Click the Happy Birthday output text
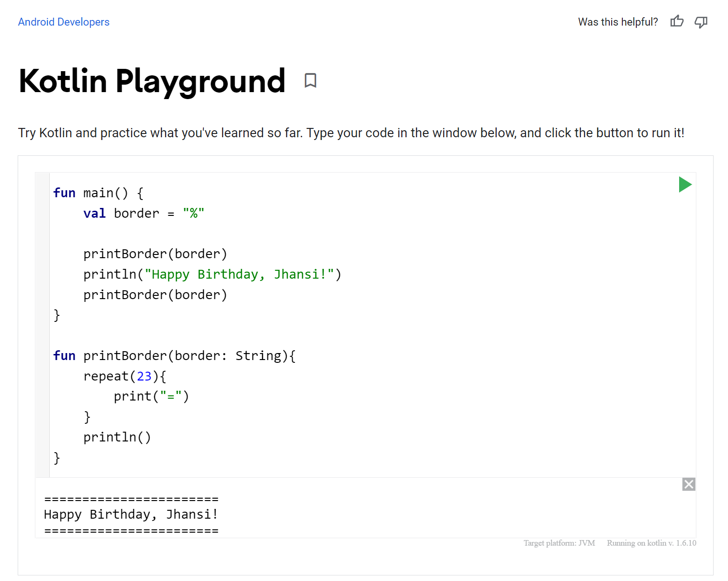 [x=130, y=514]
